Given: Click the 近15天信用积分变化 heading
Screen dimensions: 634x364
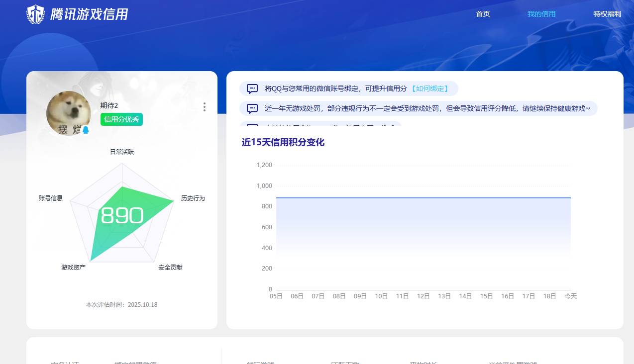Looking at the screenshot, I should coord(283,142).
